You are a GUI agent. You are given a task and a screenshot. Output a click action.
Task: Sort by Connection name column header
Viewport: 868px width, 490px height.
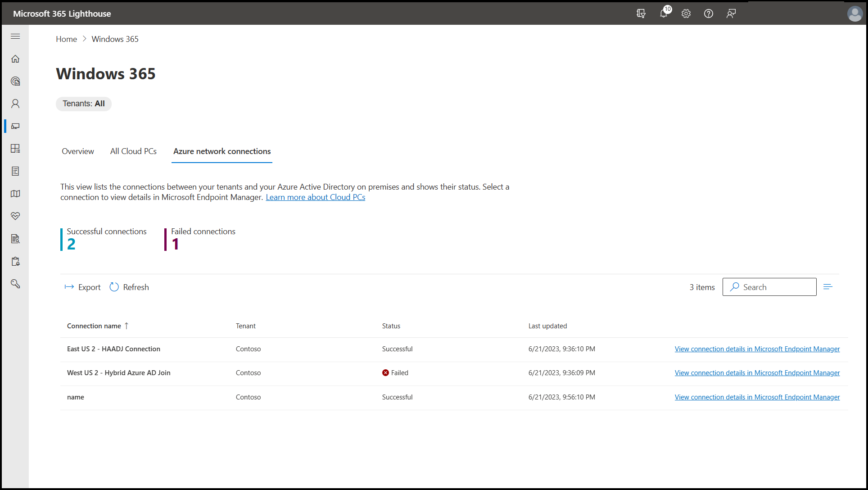coord(98,326)
